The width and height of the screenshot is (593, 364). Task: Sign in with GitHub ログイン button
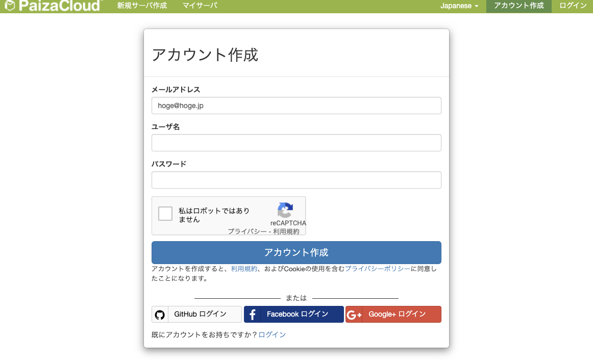[196, 315]
